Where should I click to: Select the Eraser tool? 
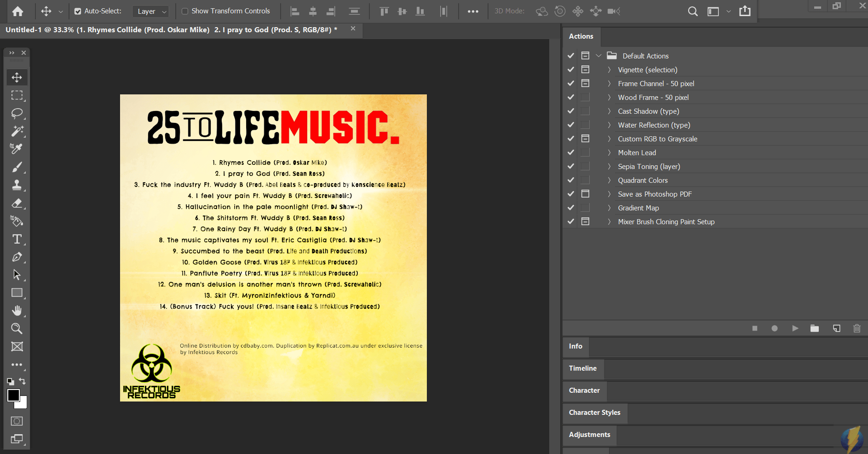[x=17, y=203]
